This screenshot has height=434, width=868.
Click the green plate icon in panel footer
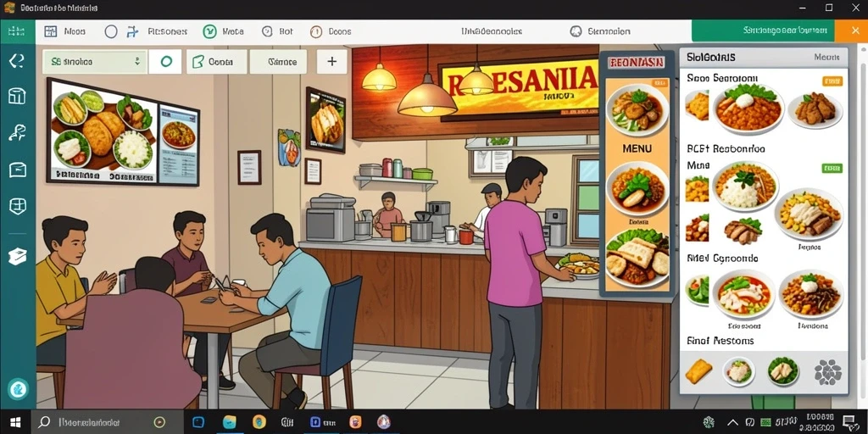(x=783, y=371)
